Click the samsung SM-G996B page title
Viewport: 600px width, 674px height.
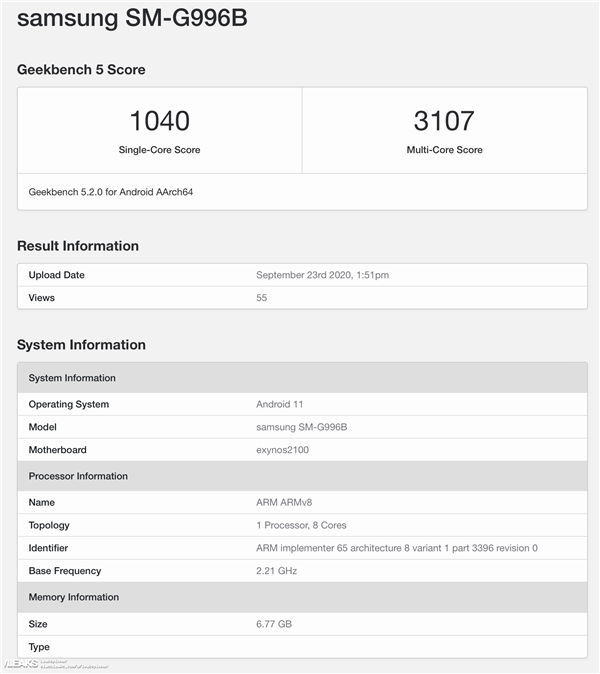pos(130,19)
